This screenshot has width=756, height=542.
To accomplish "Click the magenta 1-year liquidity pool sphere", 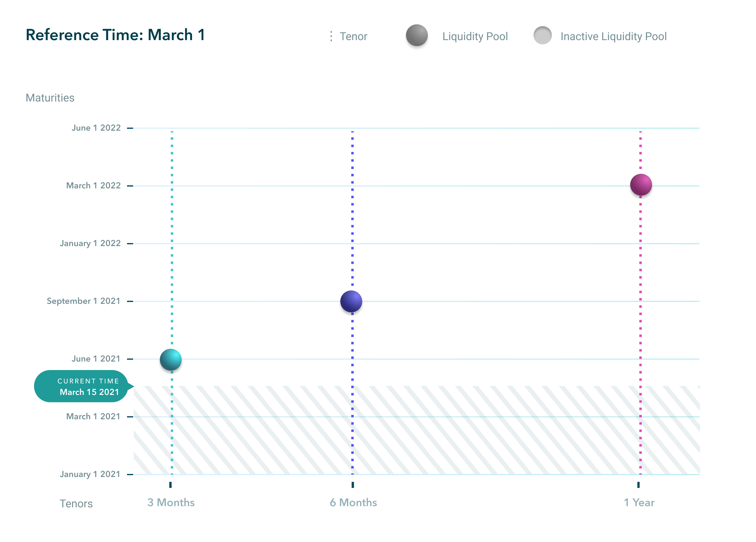I will click(x=641, y=185).
